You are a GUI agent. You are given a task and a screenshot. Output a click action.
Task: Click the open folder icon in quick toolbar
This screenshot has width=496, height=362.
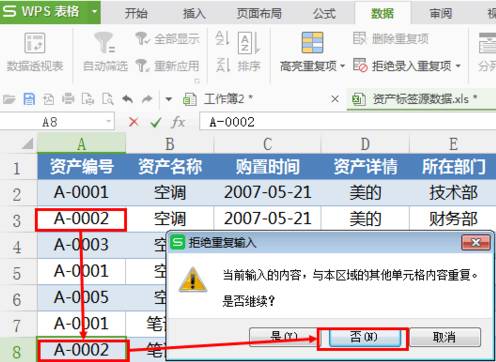[9, 99]
